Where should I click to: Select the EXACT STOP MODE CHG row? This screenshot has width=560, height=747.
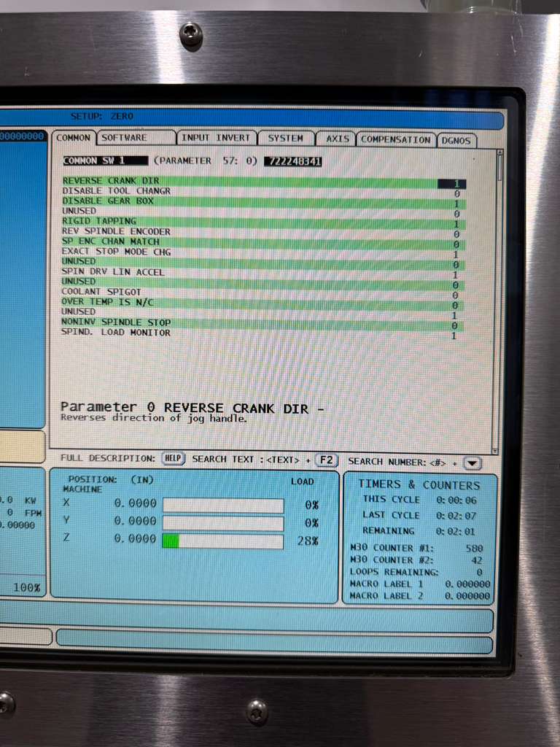117,252
